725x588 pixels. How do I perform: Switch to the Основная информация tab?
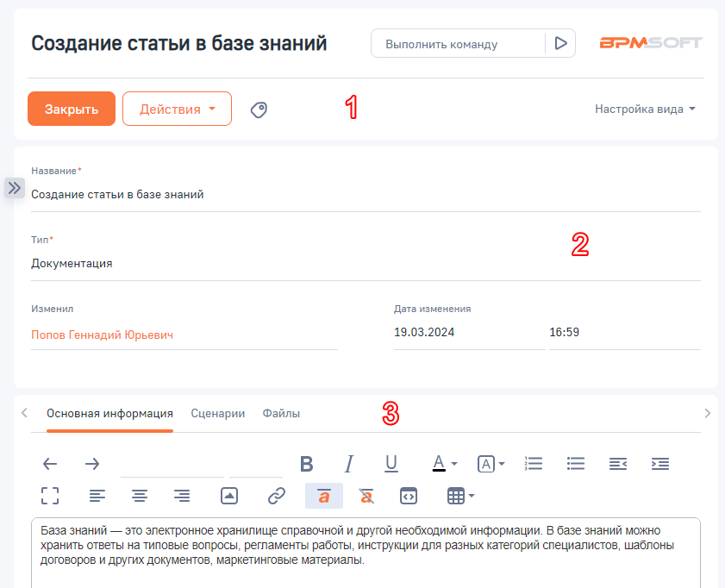click(109, 413)
